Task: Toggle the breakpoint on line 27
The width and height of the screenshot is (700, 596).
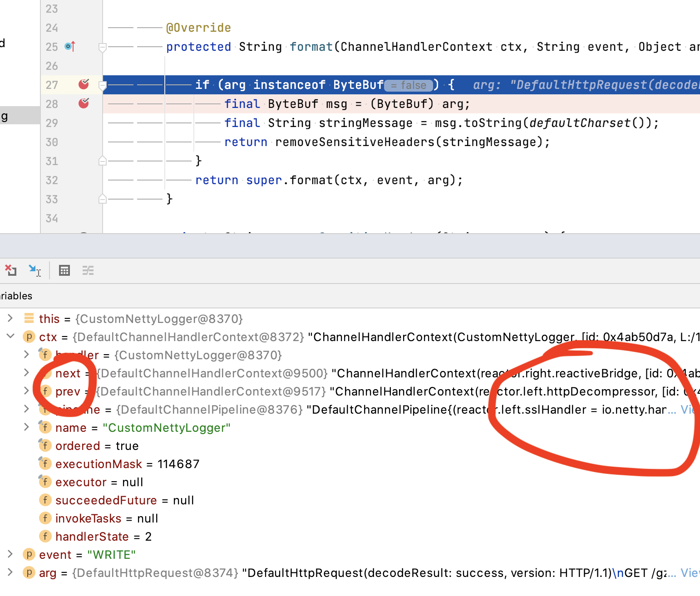Action: coord(84,84)
